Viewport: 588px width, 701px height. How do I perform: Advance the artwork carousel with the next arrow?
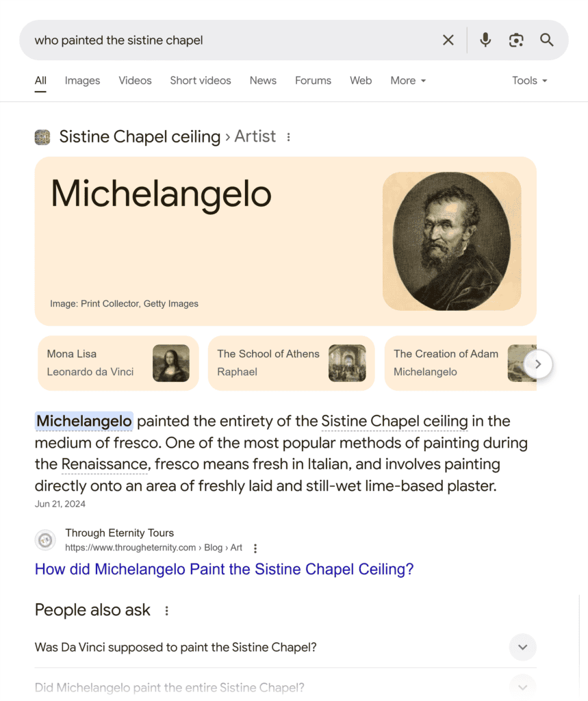(538, 364)
